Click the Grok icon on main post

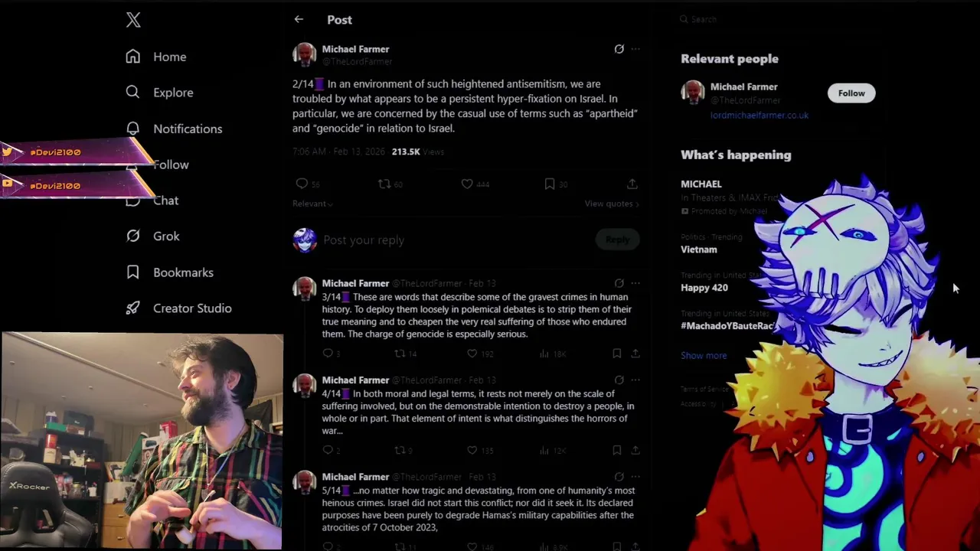pyautogui.click(x=619, y=49)
